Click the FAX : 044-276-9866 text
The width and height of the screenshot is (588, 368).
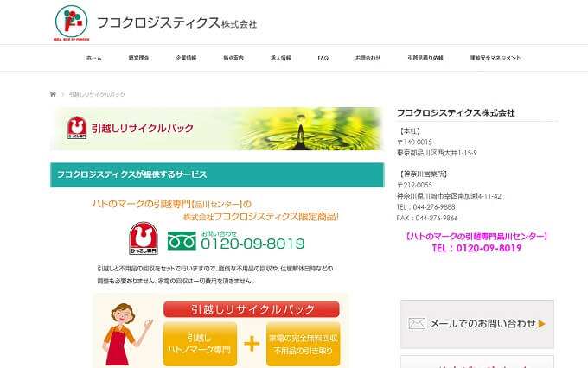pos(427,218)
